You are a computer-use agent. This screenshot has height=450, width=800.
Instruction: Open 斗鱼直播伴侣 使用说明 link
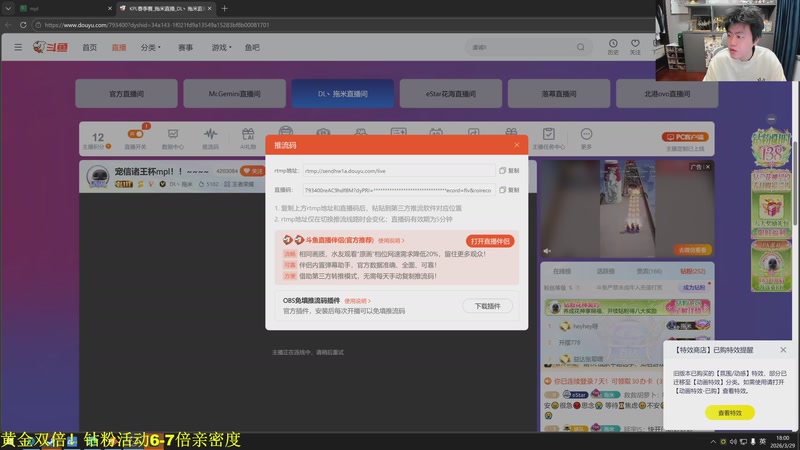pyautogui.click(x=391, y=240)
